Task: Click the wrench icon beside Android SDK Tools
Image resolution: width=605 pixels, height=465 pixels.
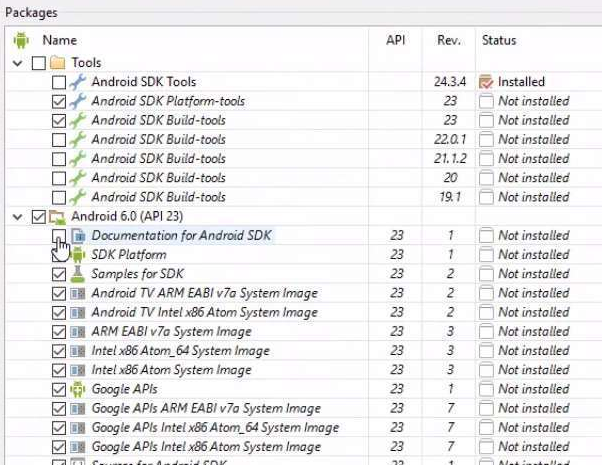Action: tap(78, 82)
